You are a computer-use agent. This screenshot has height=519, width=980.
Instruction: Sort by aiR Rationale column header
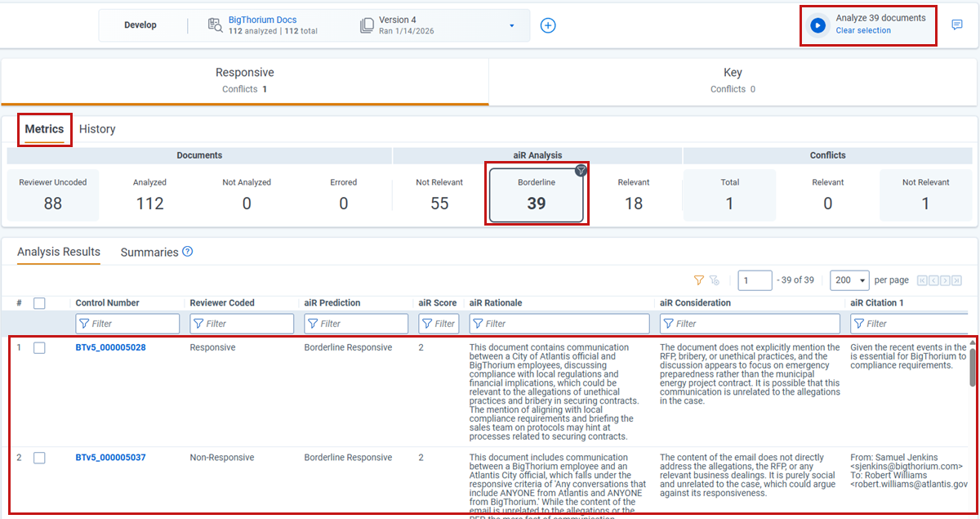tap(496, 303)
